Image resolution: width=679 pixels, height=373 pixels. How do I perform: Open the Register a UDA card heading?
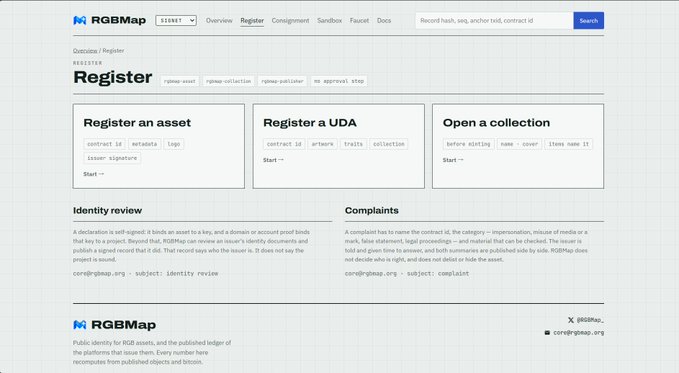(310, 123)
